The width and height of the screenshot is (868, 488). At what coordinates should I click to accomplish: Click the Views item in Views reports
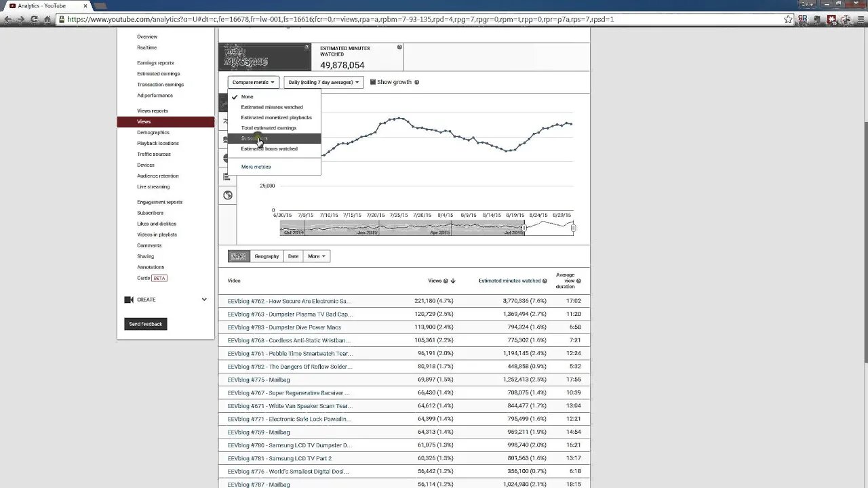click(165, 121)
